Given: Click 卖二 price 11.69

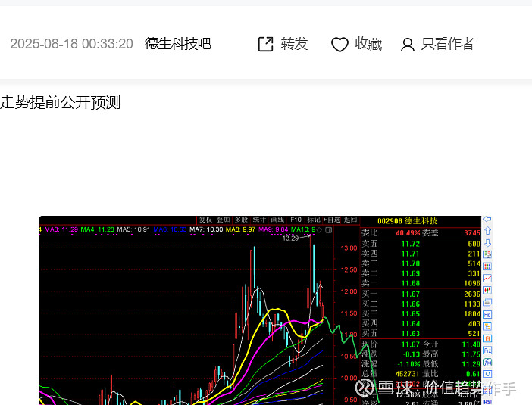Looking at the screenshot, I should click(x=411, y=273).
